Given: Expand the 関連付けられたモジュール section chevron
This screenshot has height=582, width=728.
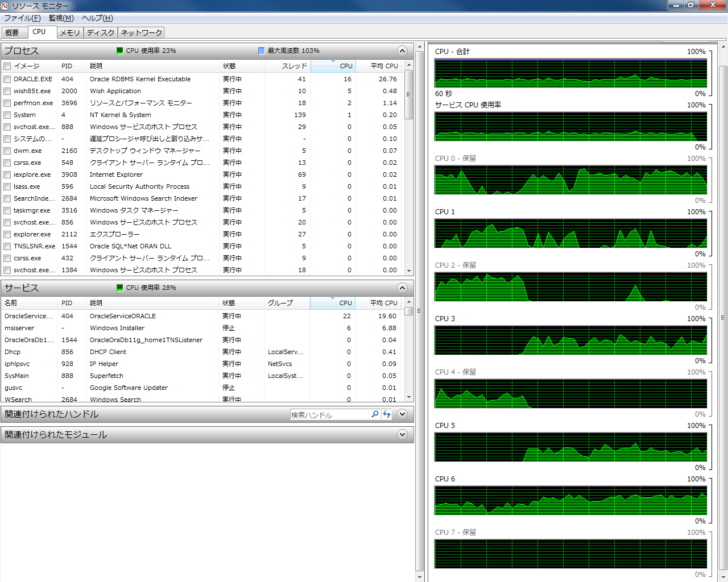Looking at the screenshot, I should (x=402, y=434).
